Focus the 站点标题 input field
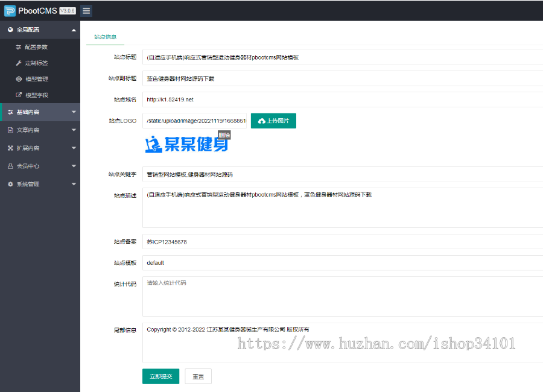This screenshot has width=543, height=392. point(343,57)
